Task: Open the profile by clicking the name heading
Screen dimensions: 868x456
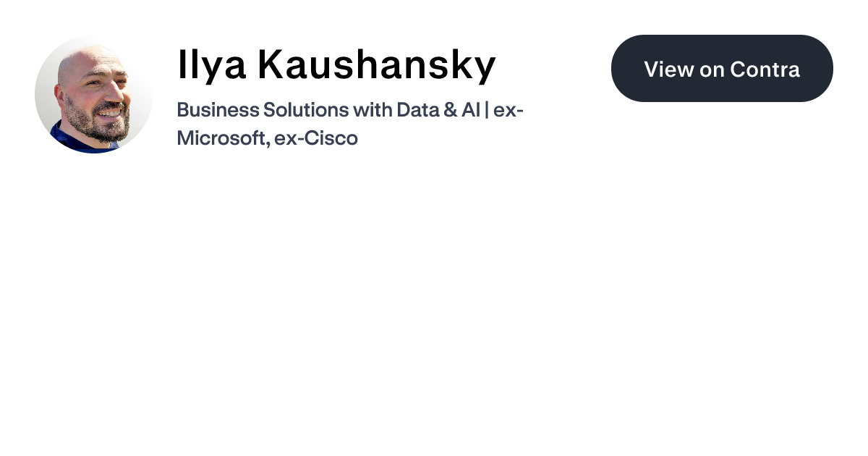Action: point(336,65)
